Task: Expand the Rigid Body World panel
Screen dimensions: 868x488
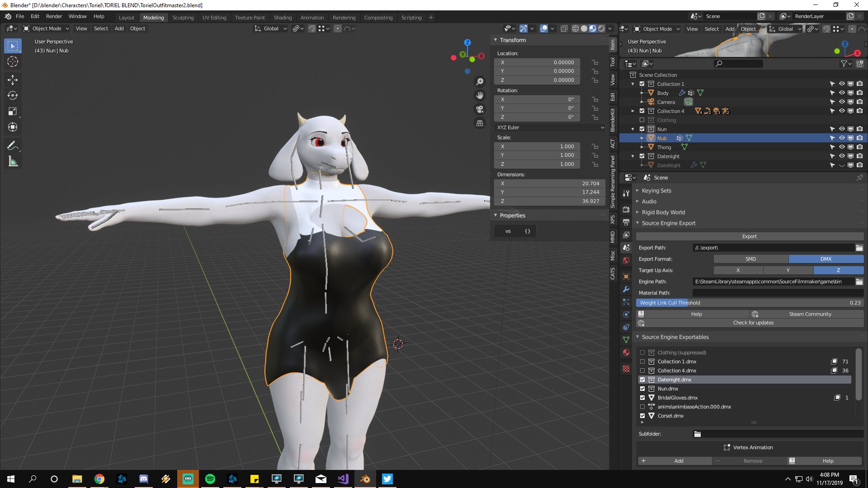Action: pyautogui.click(x=663, y=212)
